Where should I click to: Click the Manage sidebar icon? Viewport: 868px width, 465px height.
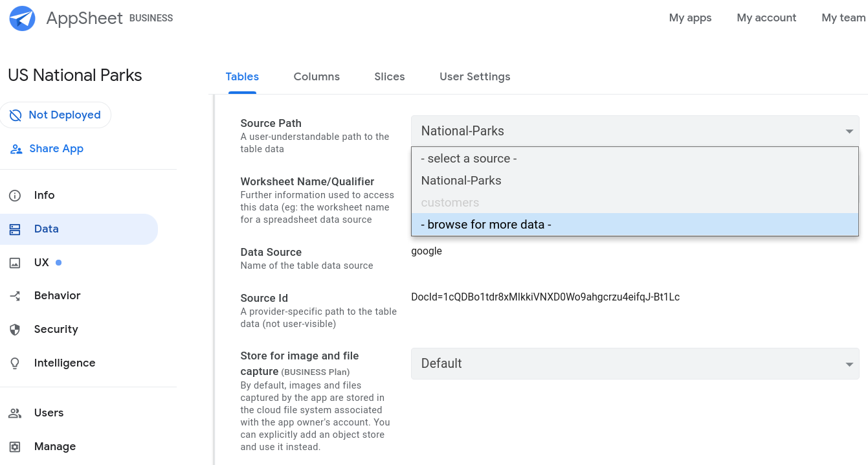coord(15,446)
